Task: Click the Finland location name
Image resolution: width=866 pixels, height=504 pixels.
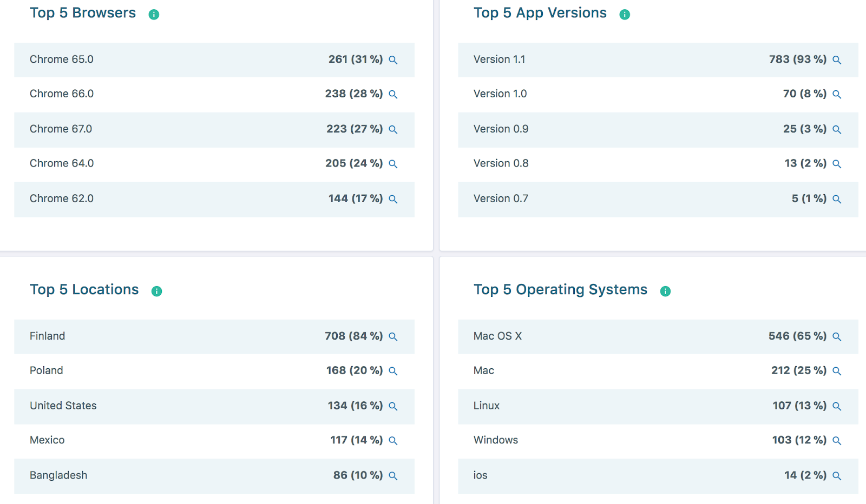Action: pos(48,336)
